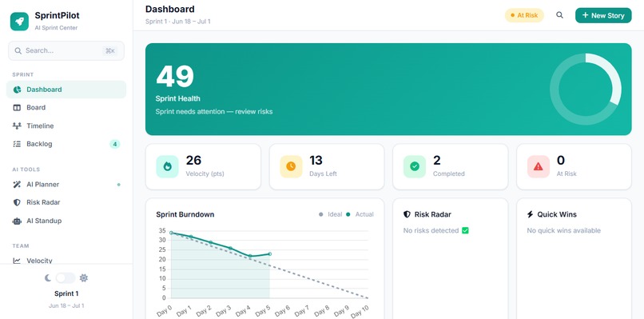Click the Timeline icon in the sidebar
Viewport: 644px width, 319px height.
tap(17, 126)
